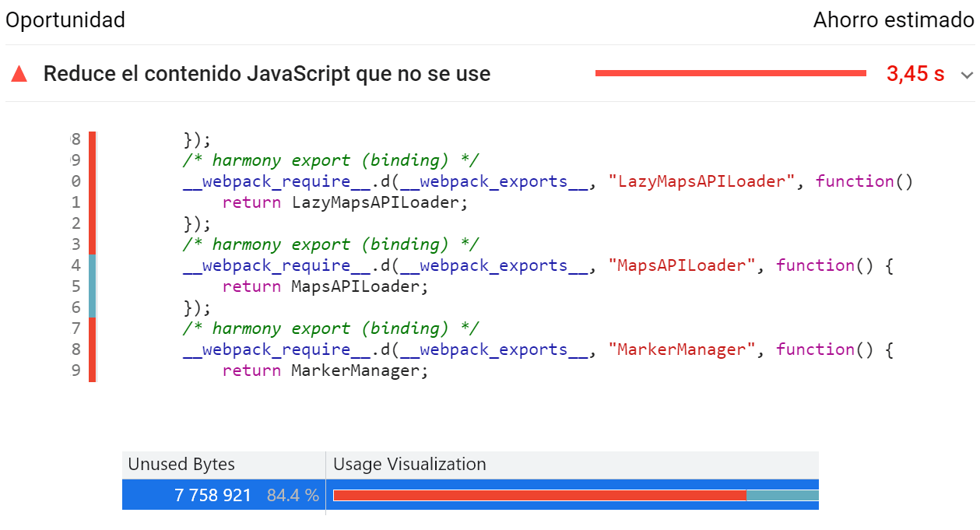Collapse the unused JavaScript audit chevron
980x530 pixels.
967,75
